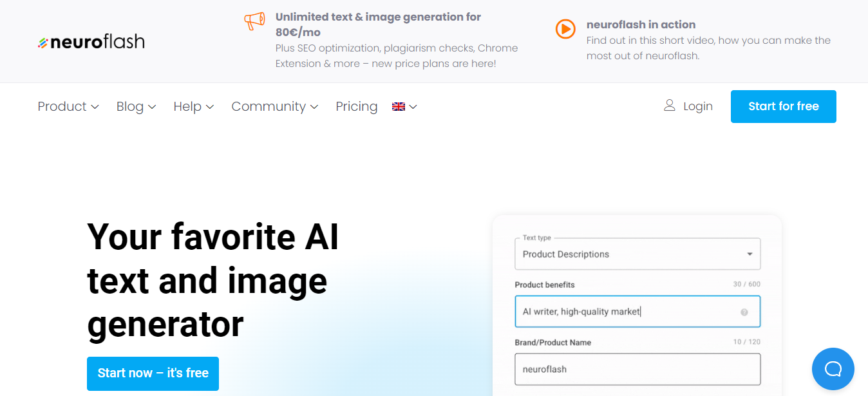Screen dimensions: 868x396
Task: Click the Product benefits input field
Action: (x=637, y=312)
